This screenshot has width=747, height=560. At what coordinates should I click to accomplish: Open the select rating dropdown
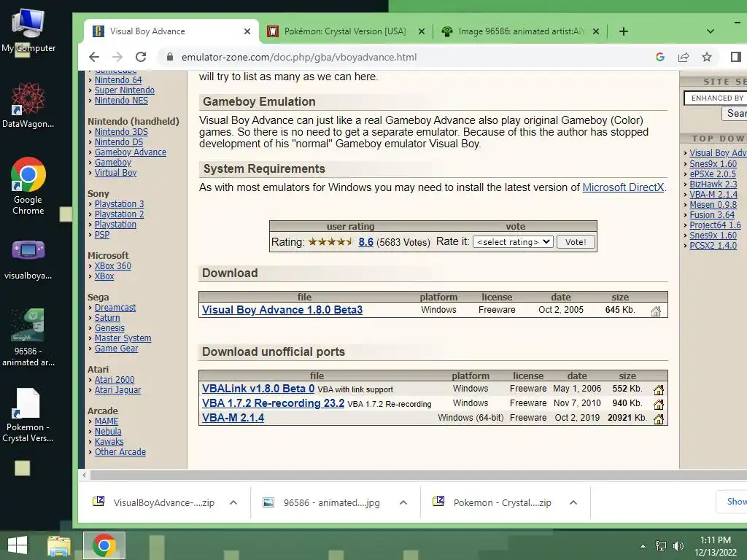(x=513, y=242)
